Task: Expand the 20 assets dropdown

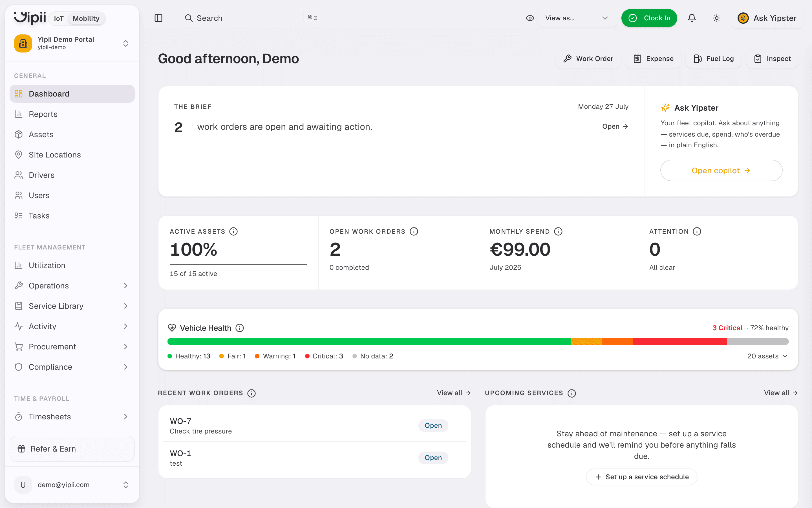Action: pyautogui.click(x=767, y=356)
